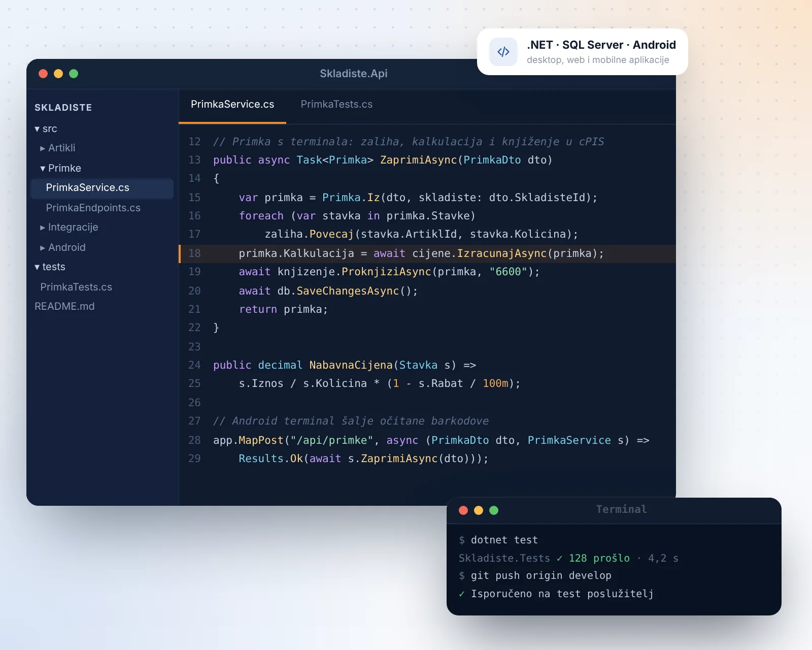Screen dimensions: 812x650
Task: Click "Isporučeno na test poslužitelj" line
Action: tap(562, 594)
